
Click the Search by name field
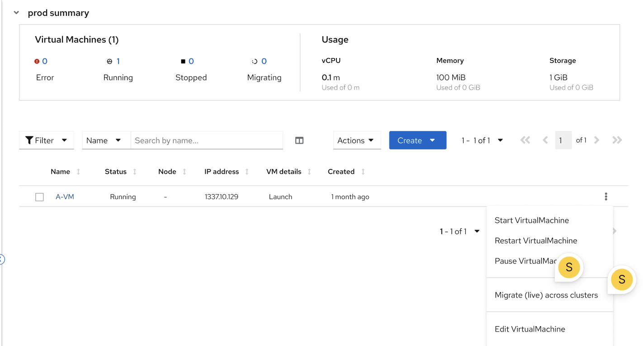pos(207,140)
